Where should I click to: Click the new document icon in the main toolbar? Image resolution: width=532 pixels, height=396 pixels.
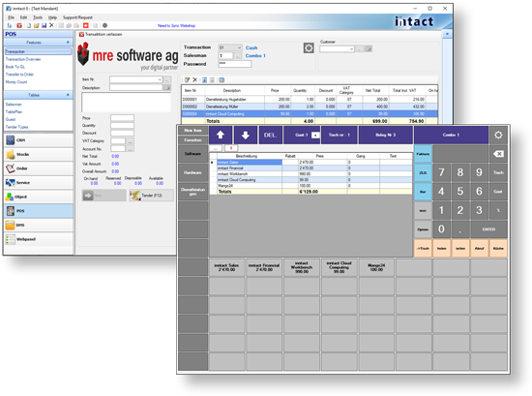click(x=28, y=25)
